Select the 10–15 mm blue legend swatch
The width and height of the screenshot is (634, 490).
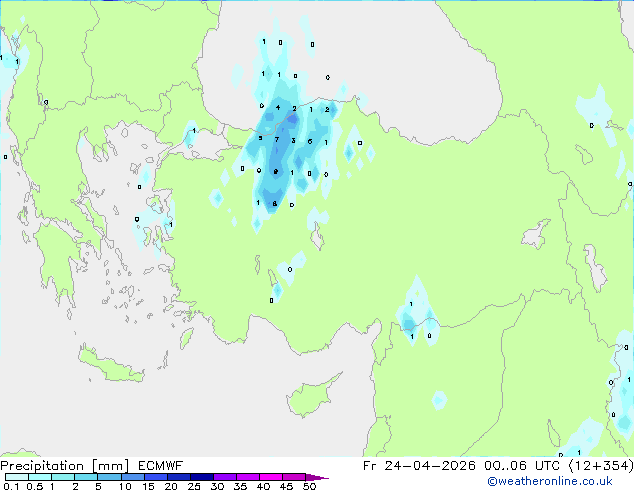tap(132, 477)
